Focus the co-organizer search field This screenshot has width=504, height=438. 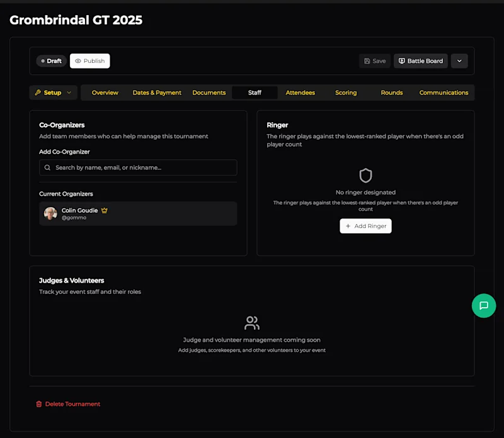138,167
